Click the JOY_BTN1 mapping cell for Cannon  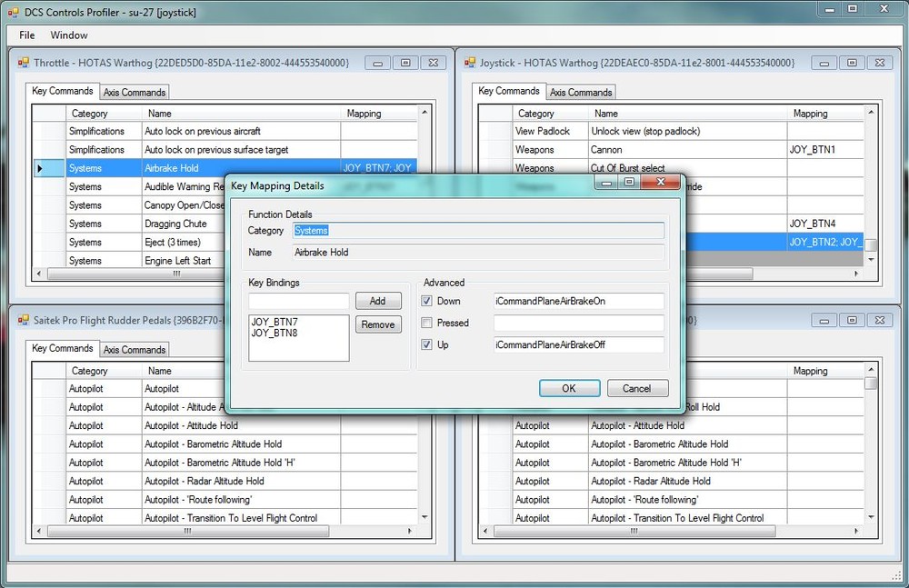tap(825, 150)
